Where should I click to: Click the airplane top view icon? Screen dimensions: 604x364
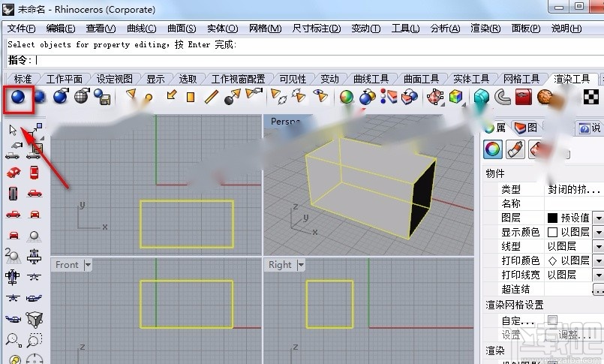coord(12,277)
